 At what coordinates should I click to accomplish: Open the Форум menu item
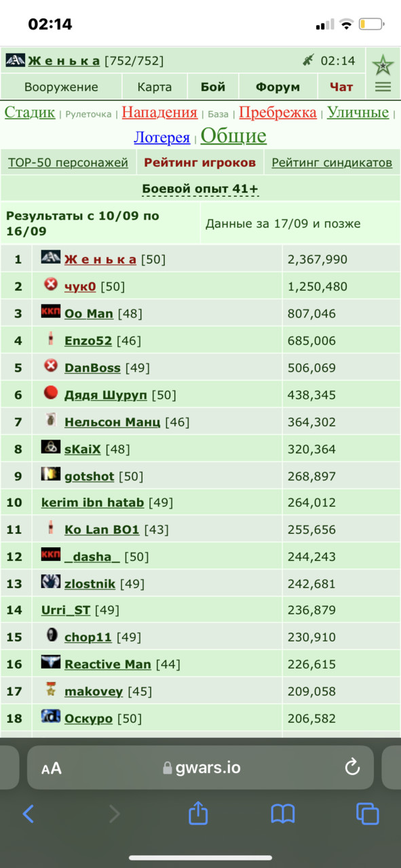click(x=278, y=87)
